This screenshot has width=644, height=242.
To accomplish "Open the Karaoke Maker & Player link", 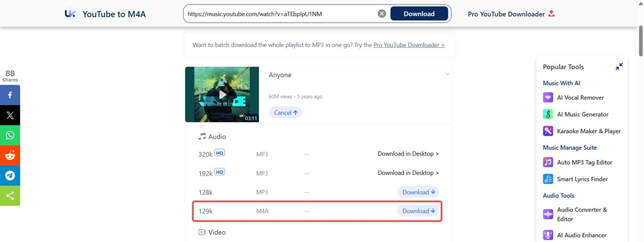I will [x=589, y=131].
